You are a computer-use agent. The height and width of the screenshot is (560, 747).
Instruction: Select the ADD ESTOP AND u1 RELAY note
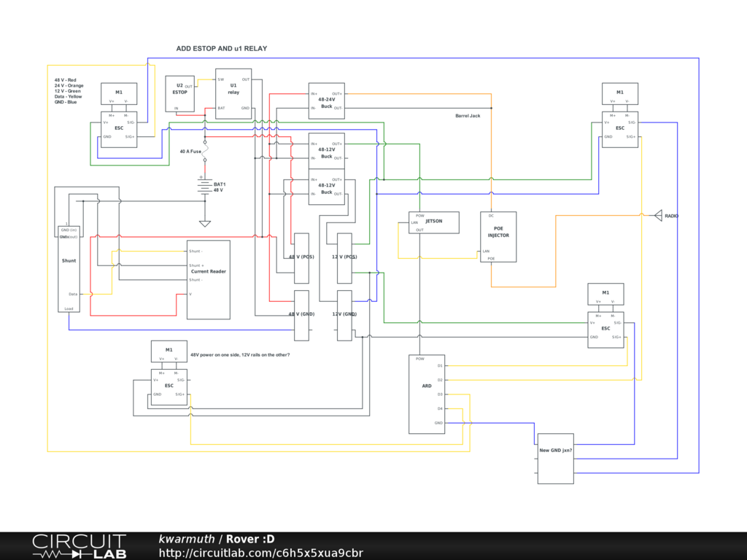tap(222, 49)
